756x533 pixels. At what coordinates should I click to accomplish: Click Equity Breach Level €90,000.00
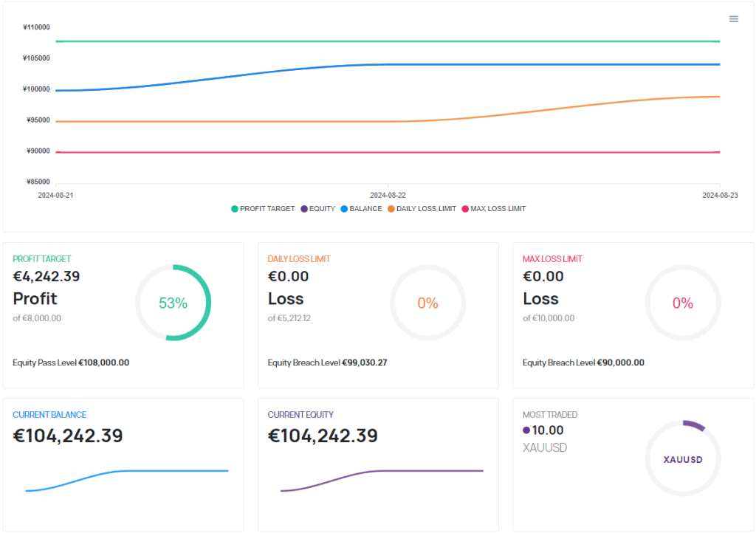[x=583, y=362]
